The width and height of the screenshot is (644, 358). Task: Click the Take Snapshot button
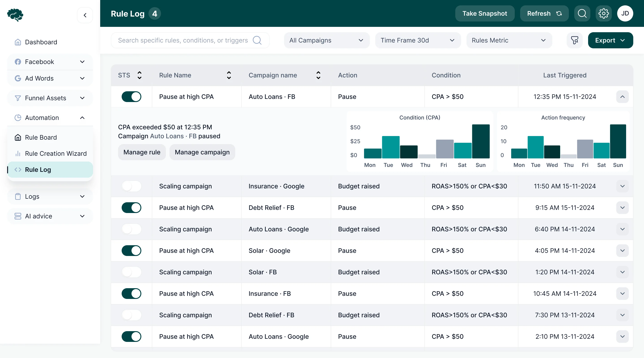[485, 13]
